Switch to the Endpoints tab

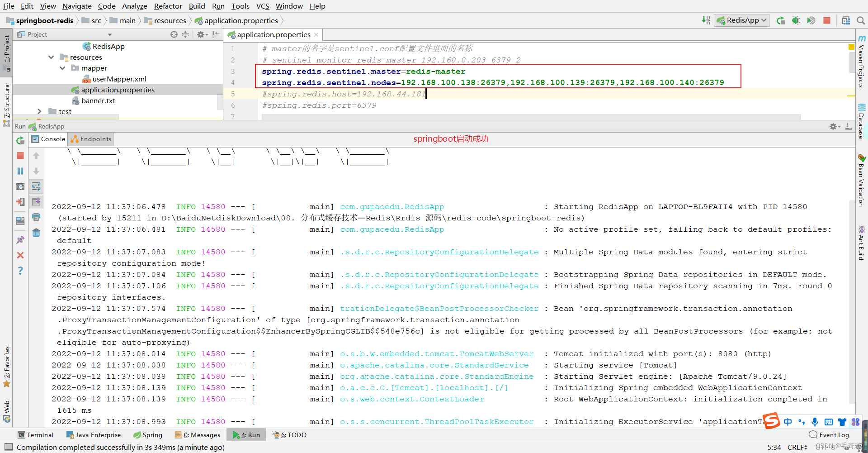(91, 139)
